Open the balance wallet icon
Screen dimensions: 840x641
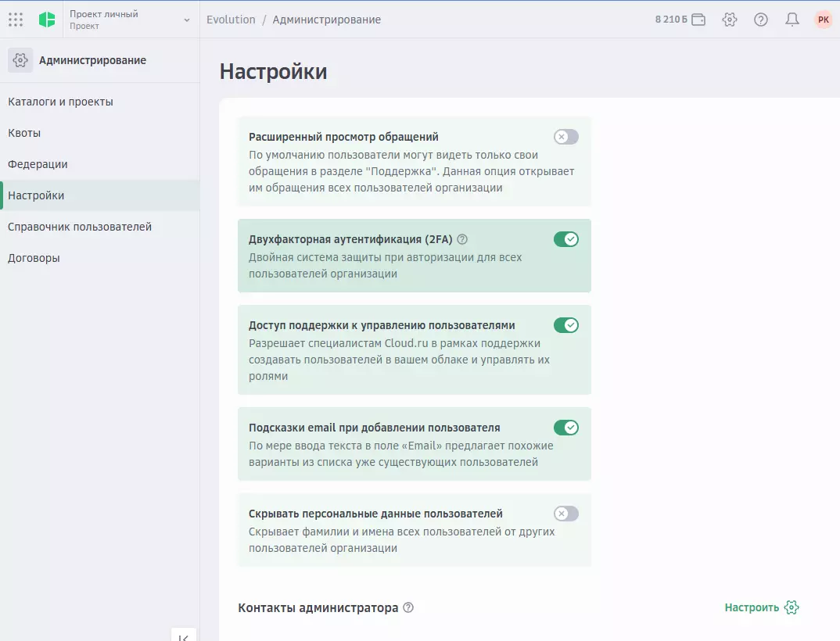[x=698, y=20]
